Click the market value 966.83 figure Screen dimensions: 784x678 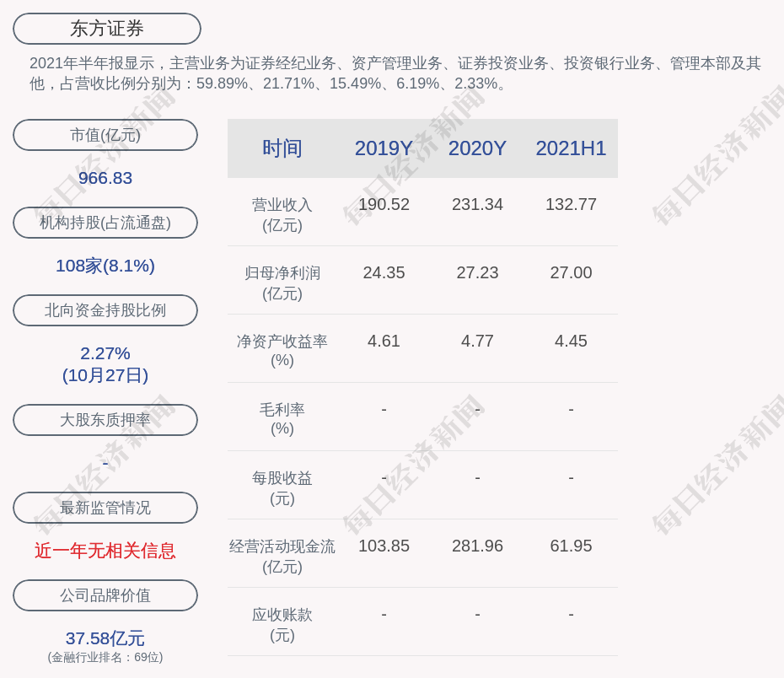pos(105,178)
